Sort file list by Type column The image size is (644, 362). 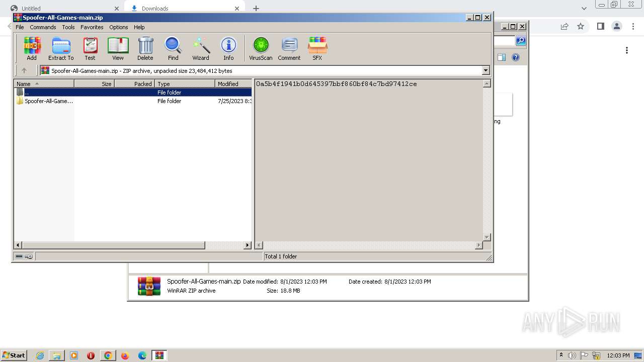click(185, 84)
